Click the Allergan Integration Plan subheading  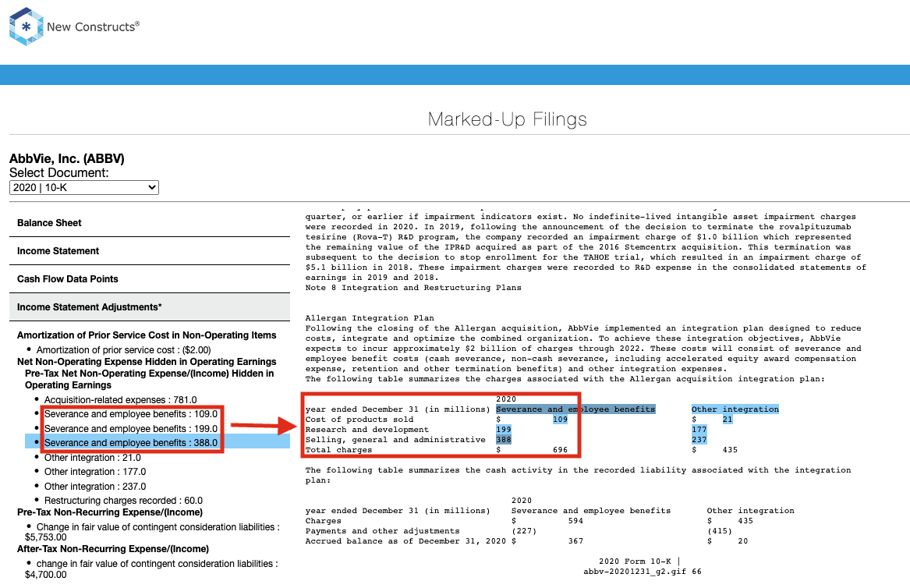[370, 318]
